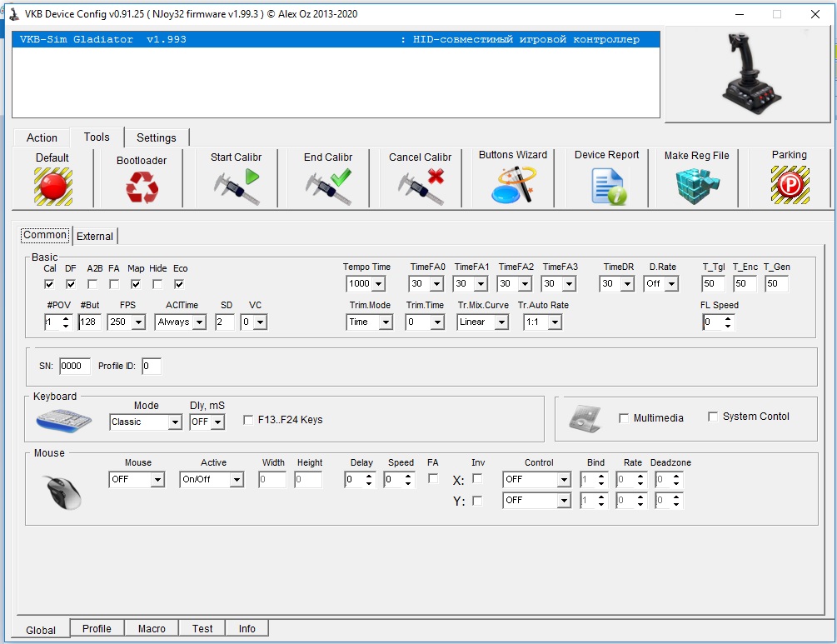Toggle the Eco checkbox
Image resolution: width=837 pixels, height=644 pixels.
[x=179, y=284]
